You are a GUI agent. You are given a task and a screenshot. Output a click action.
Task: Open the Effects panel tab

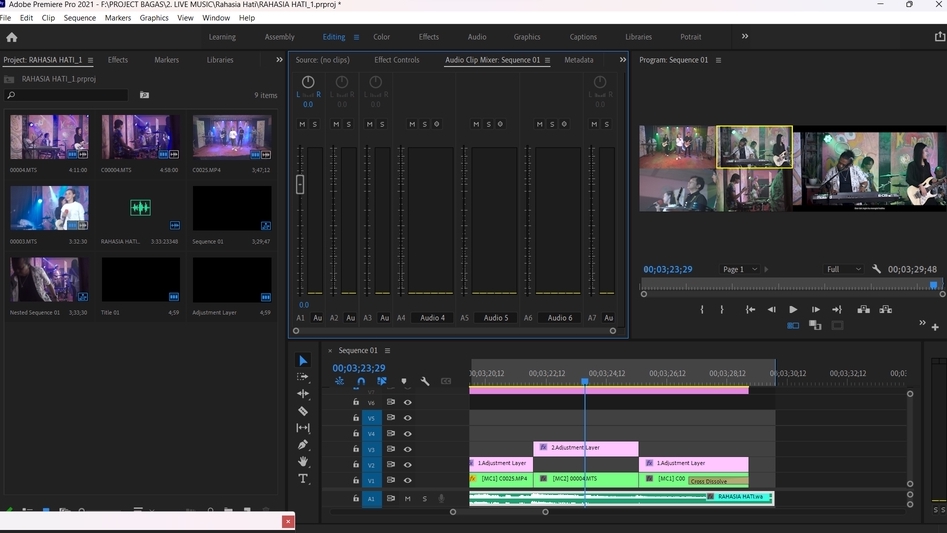pos(118,60)
